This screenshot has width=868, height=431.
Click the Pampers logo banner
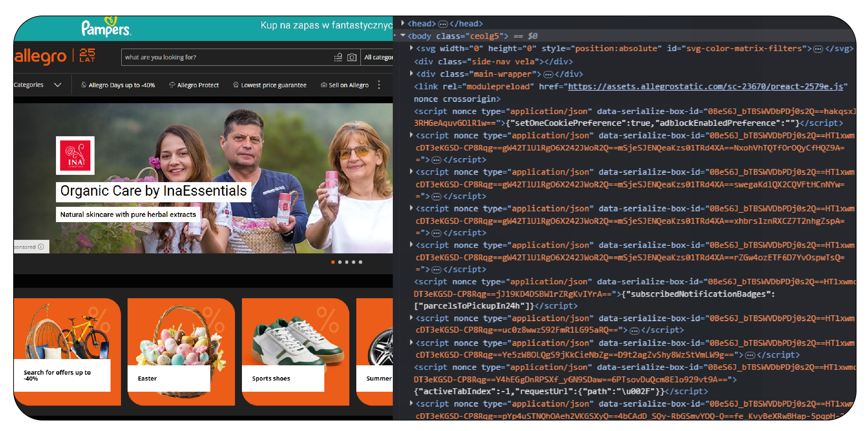pos(106,28)
